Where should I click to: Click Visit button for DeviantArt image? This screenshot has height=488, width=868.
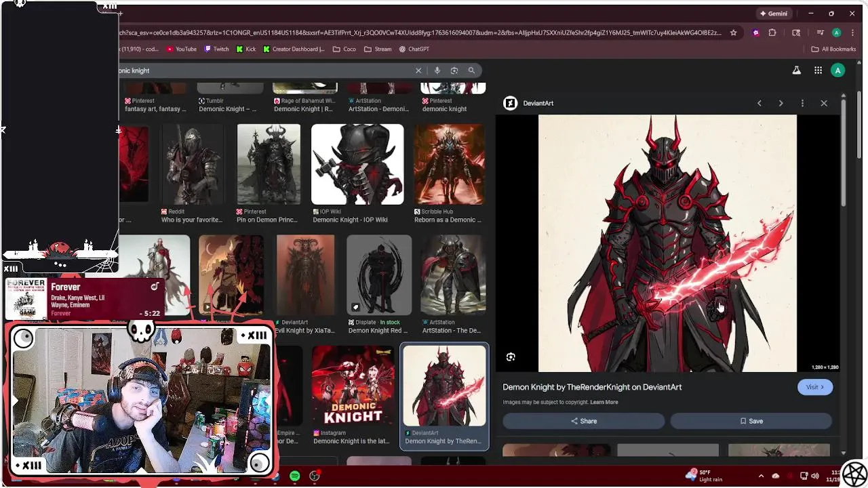[x=815, y=387]
